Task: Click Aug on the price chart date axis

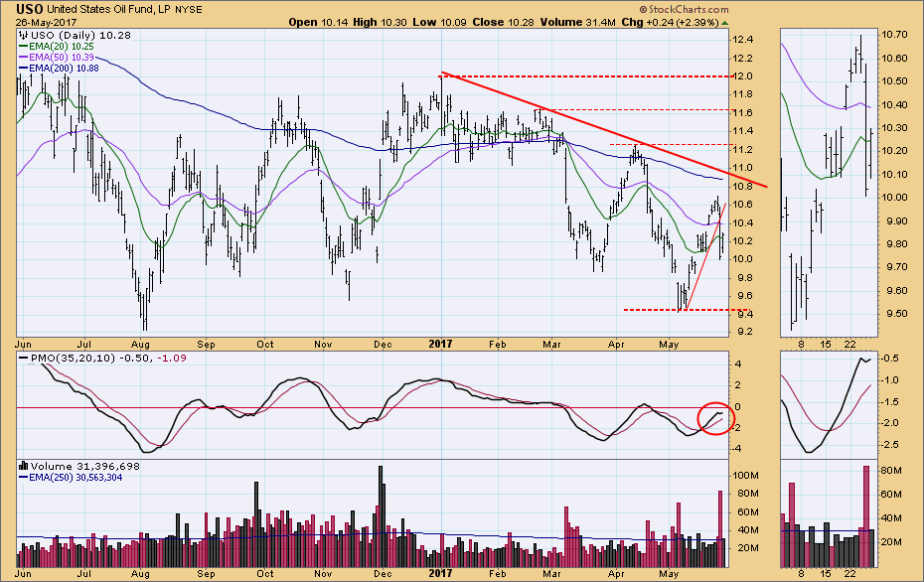Action: point(140,344)
